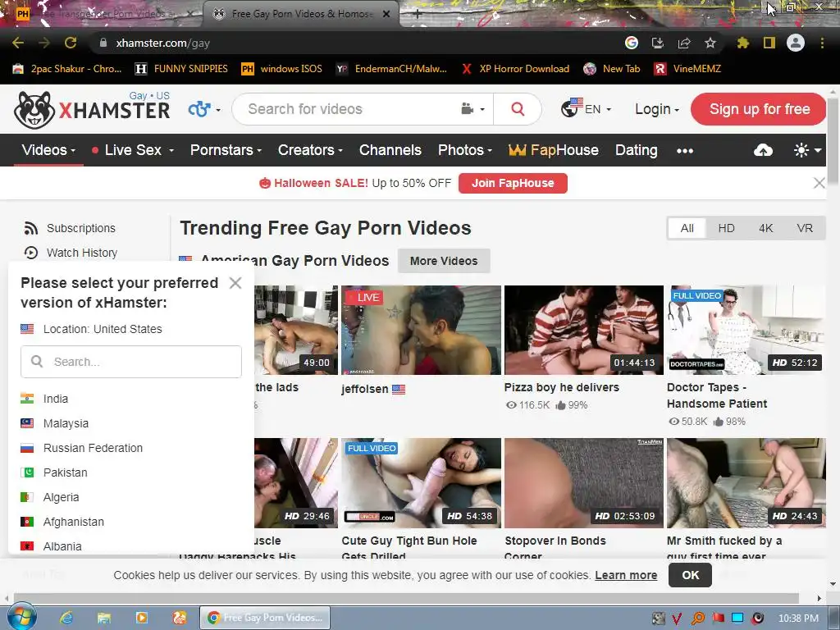Screen dimensions: 840x630
Task: Select the 4K quality filter
Action: [765, 228]
